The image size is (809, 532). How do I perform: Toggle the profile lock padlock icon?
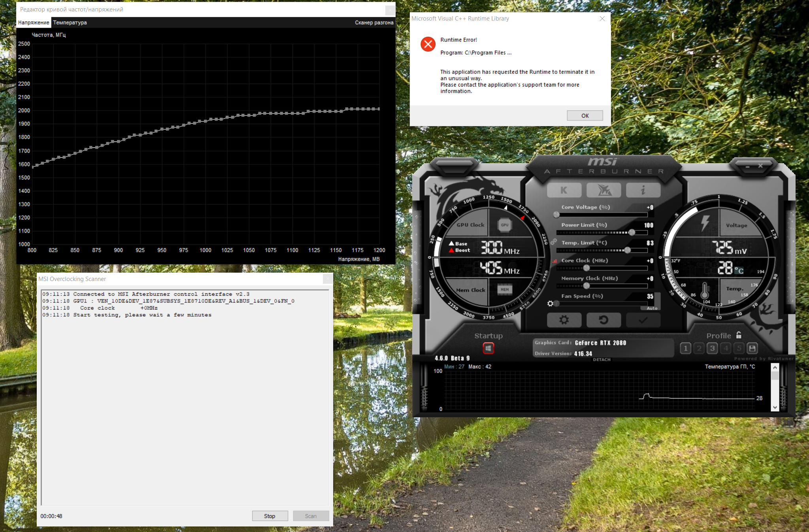tap(739, 335)
